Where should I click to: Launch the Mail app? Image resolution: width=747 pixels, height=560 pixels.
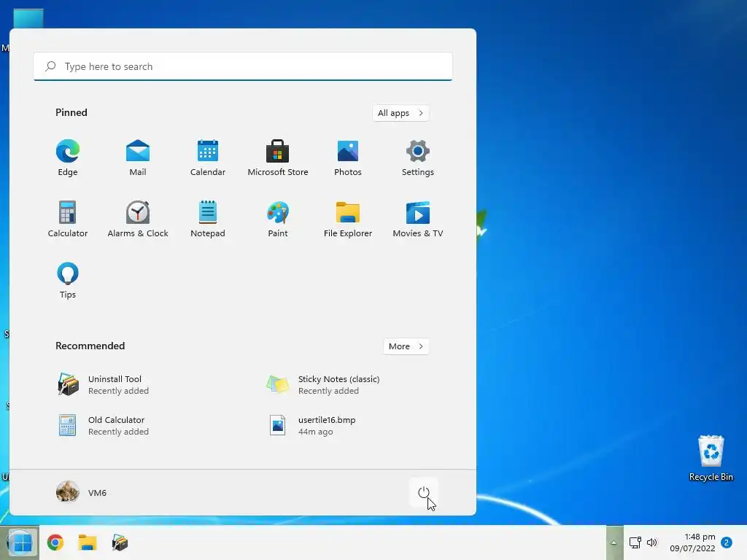(x=138, y=158)
